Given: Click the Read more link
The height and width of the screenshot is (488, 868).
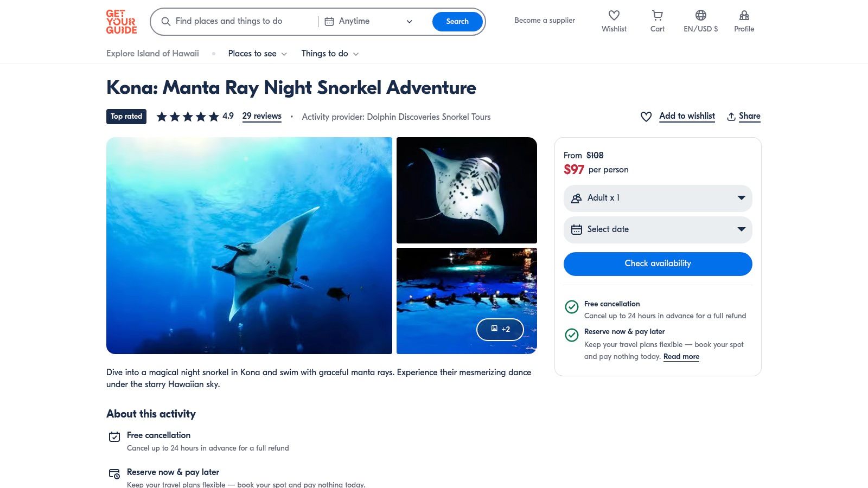Looking at the screenshot, I should [681, 357].
